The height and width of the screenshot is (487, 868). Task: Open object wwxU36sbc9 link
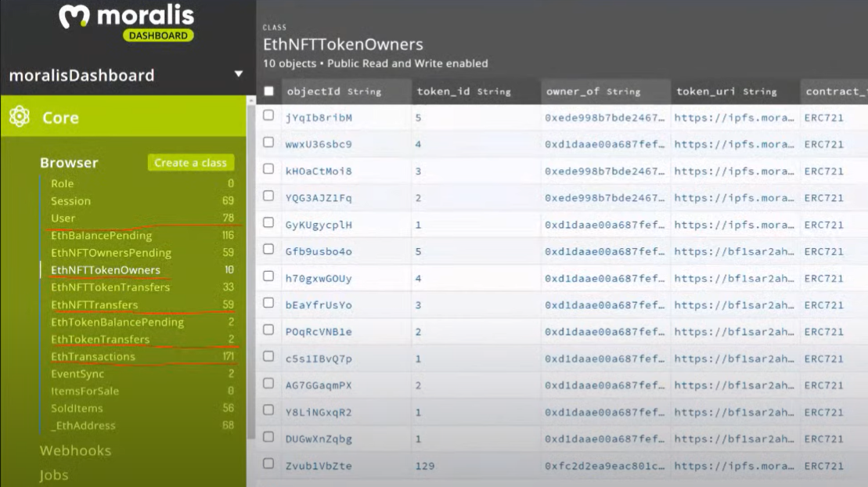tap(319, 144)
